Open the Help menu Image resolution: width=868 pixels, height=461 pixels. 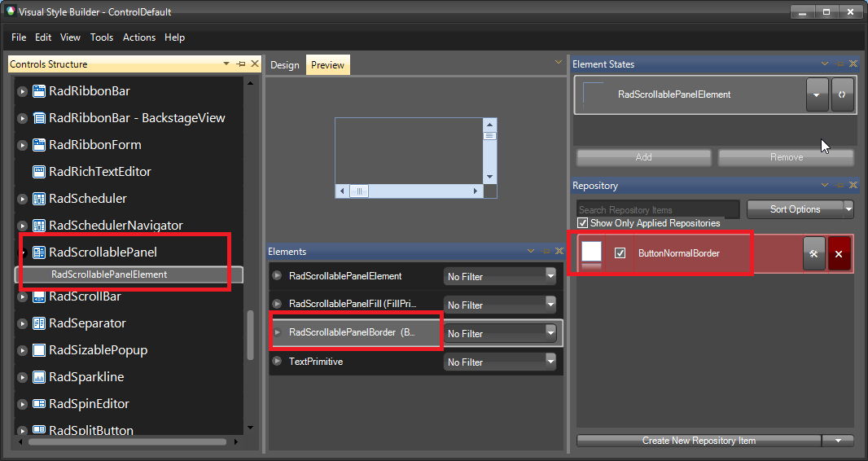[x=174, y=37]
